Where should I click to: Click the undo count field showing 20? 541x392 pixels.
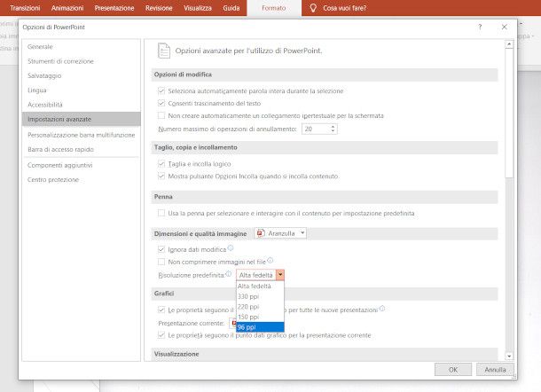coord(316,129)
